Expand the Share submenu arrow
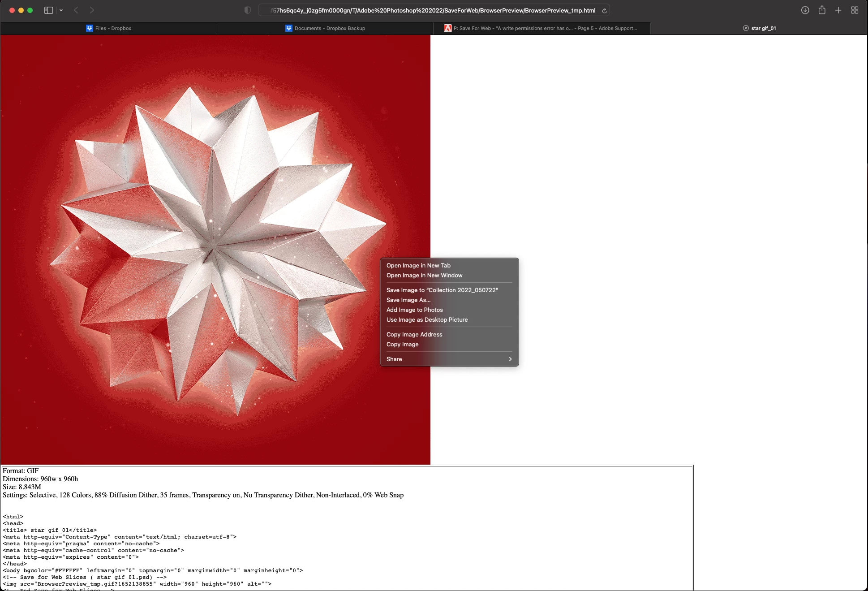Viewport: 868px width, 591px height. click(510, 359)
